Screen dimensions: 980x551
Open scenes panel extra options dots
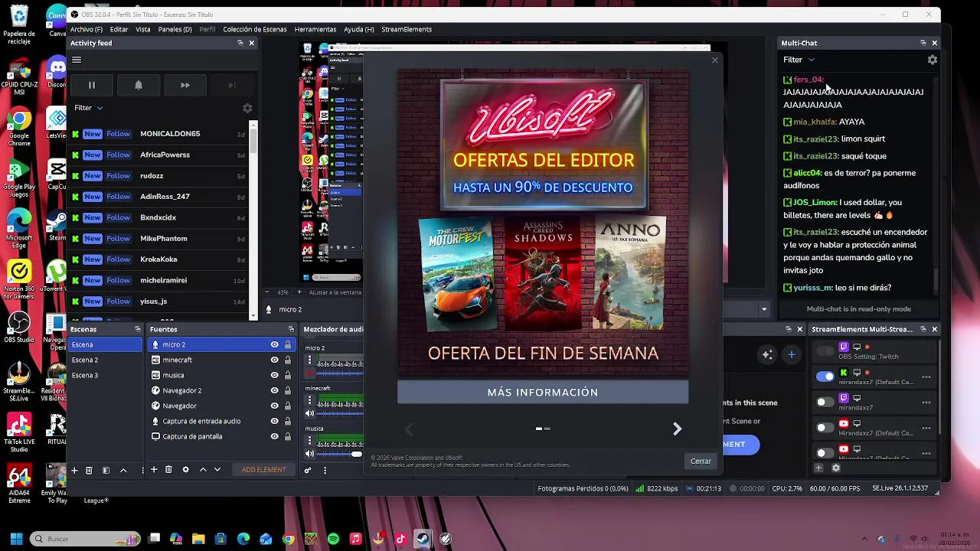tap(142, 470)
